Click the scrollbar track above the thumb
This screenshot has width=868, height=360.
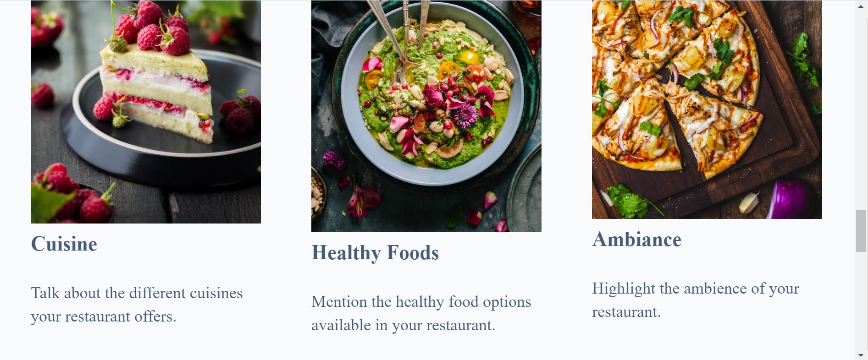(x=861, y=110)
